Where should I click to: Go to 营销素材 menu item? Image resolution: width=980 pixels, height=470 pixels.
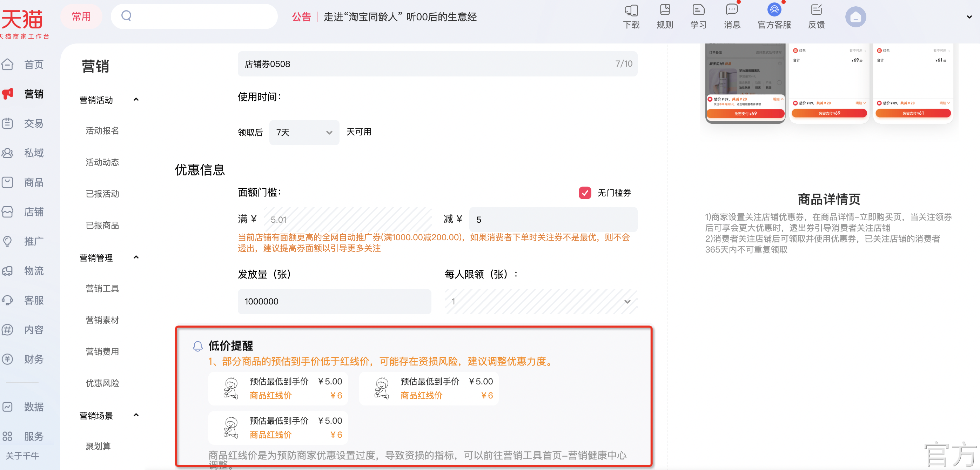coord(102,320)
